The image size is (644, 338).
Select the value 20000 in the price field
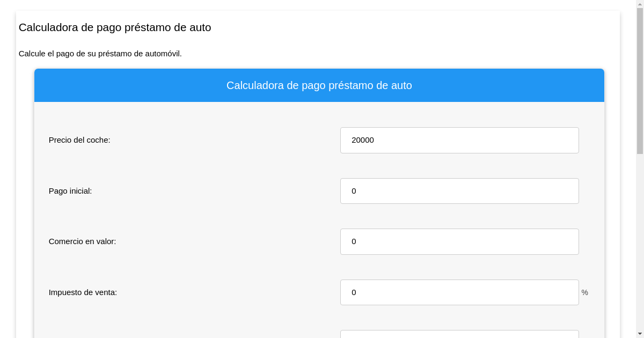click(x=363, y=140)
